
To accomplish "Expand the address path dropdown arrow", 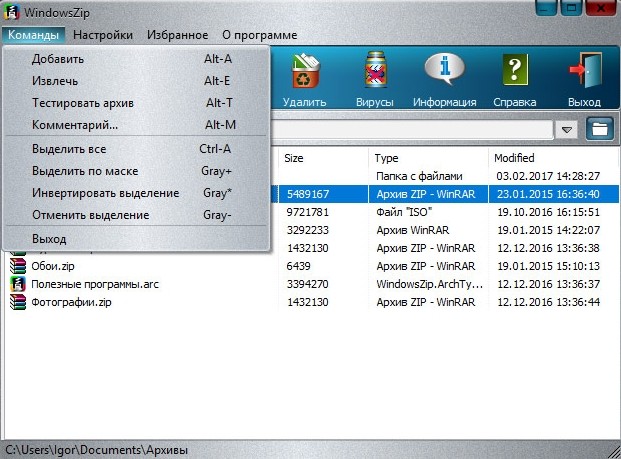I will tap(567, 130).
